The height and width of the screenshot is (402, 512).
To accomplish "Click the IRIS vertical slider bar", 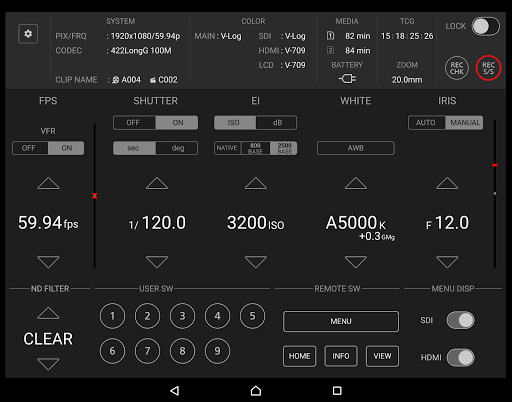I will 495,193.
